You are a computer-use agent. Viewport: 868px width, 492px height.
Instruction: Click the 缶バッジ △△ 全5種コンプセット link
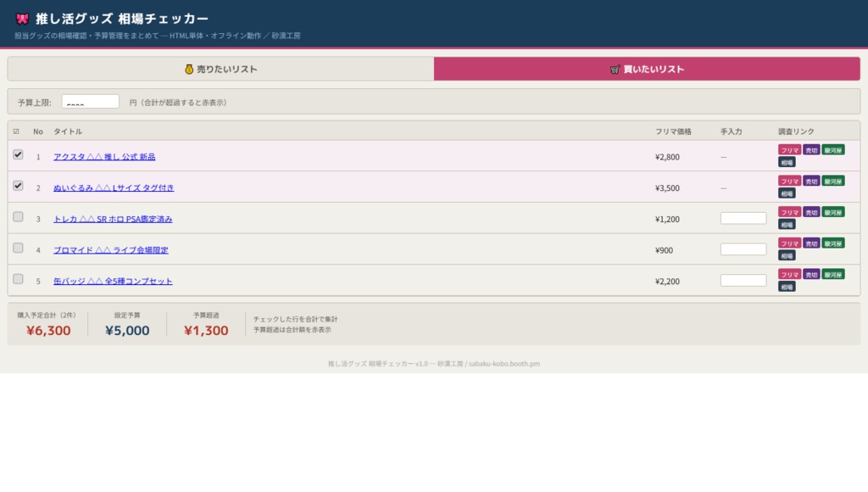(113, 281)
